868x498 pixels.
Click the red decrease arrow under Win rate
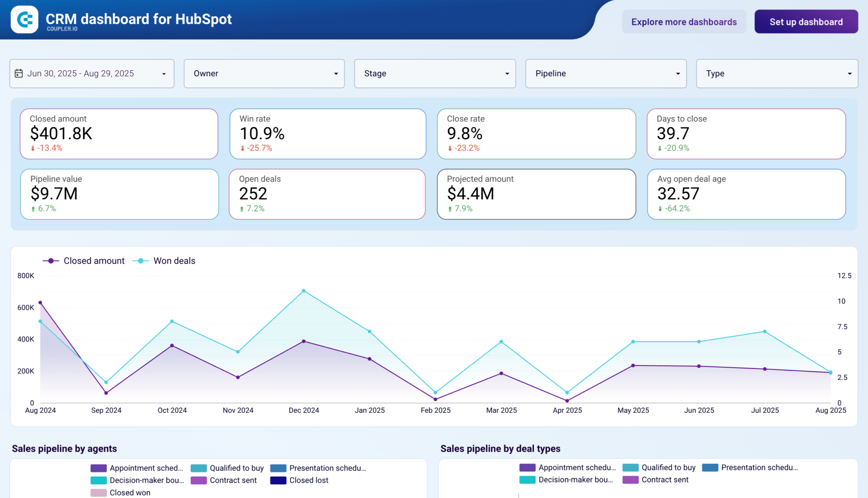pyautogui.click(x=243, y=149)
